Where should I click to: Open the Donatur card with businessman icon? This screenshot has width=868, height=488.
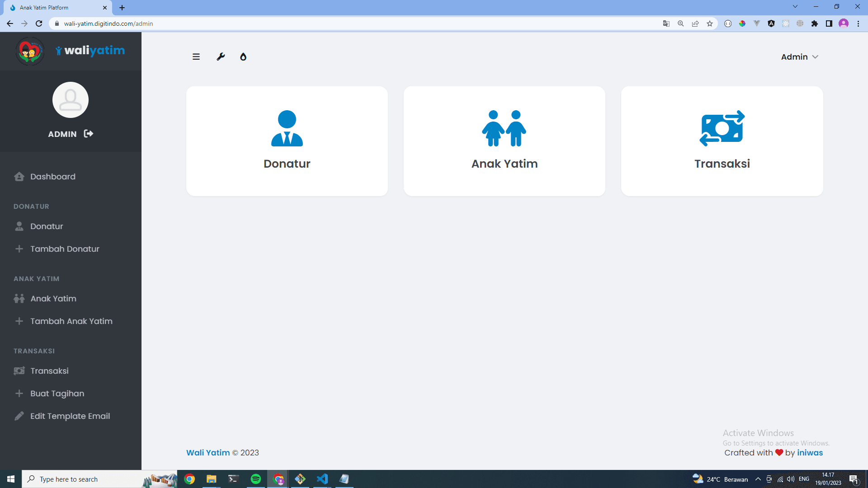tap(287, 141)
